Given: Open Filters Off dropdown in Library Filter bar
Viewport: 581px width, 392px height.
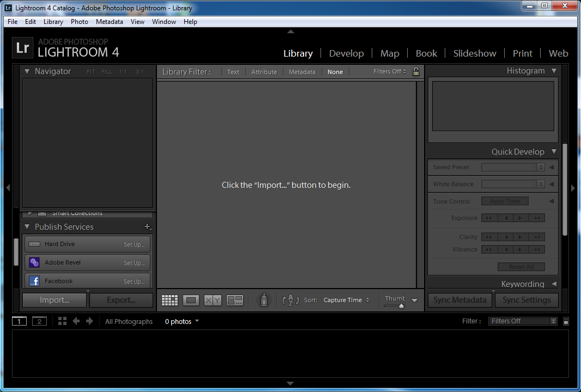Looking at the screenshot, I should coord(390,71).
